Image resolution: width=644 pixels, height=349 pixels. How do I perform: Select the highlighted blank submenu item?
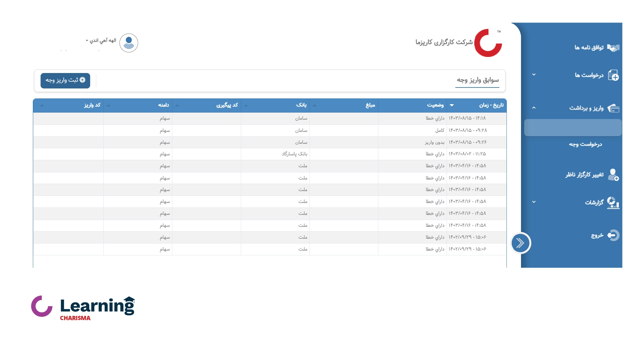click(573, 128)
